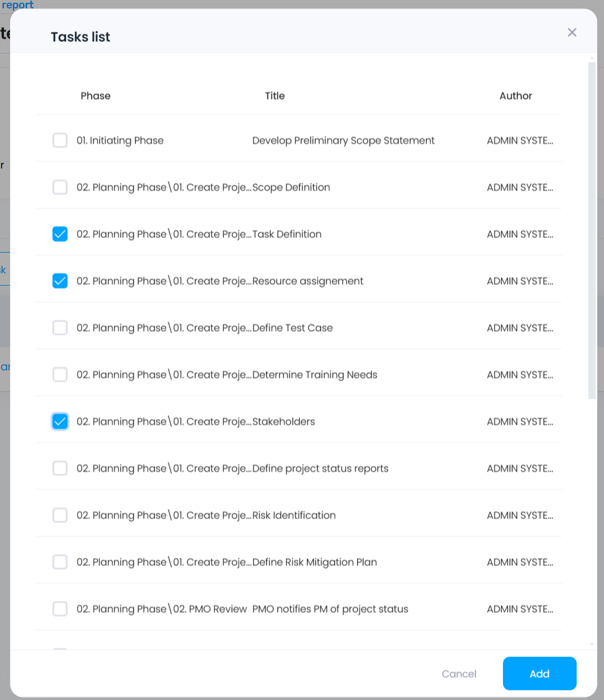This screenshot has height=700, width=604.
Task: Cancel the Tasks list dialog
Action: click(x=459, y=674)
